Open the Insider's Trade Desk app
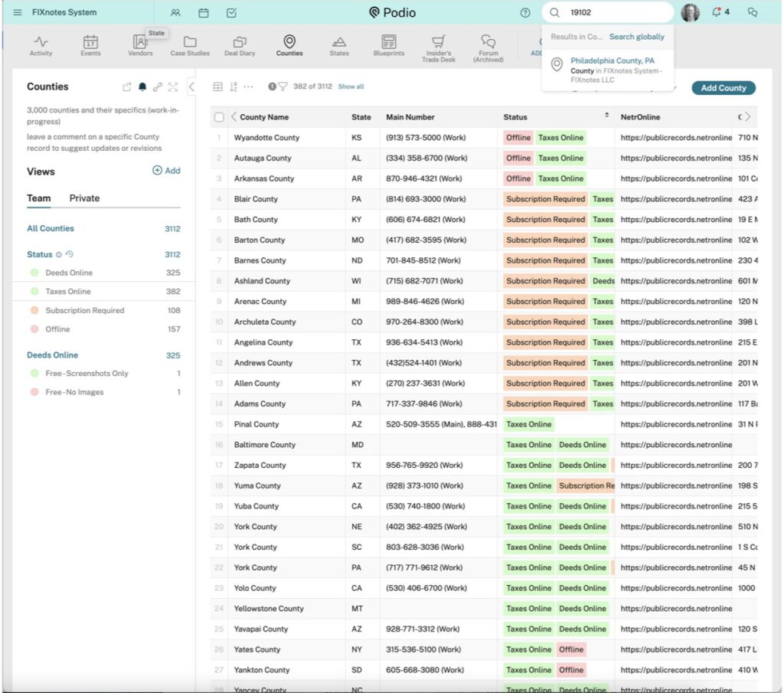 coord(439,48)
